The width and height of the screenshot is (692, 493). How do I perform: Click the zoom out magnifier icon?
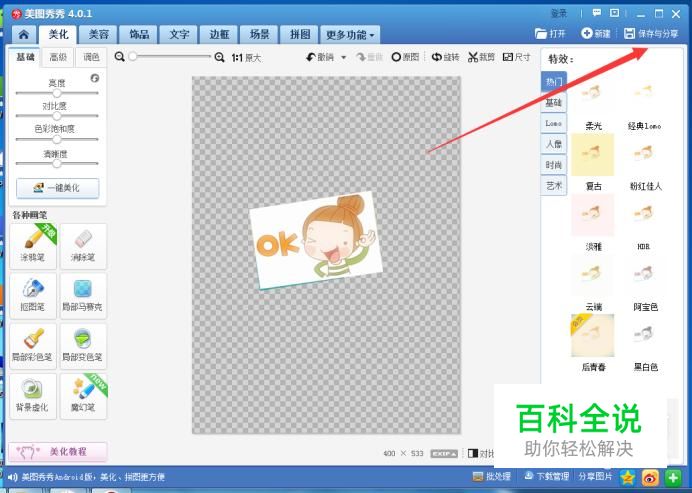tap(119, 57)
